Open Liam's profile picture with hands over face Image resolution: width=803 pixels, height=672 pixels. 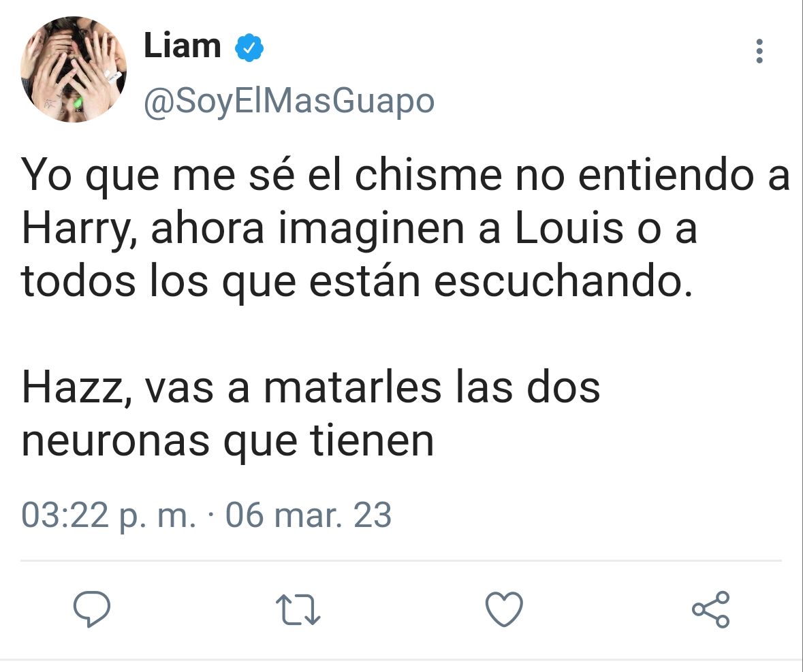click(74, 69)
